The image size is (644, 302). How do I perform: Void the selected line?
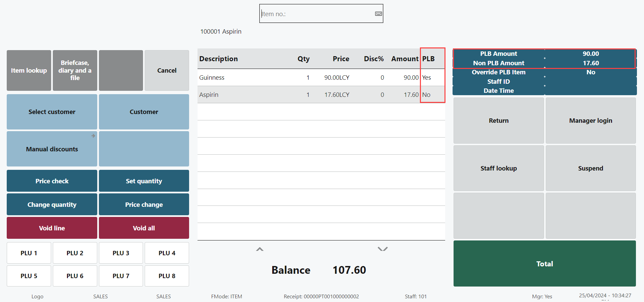point(52,228)
